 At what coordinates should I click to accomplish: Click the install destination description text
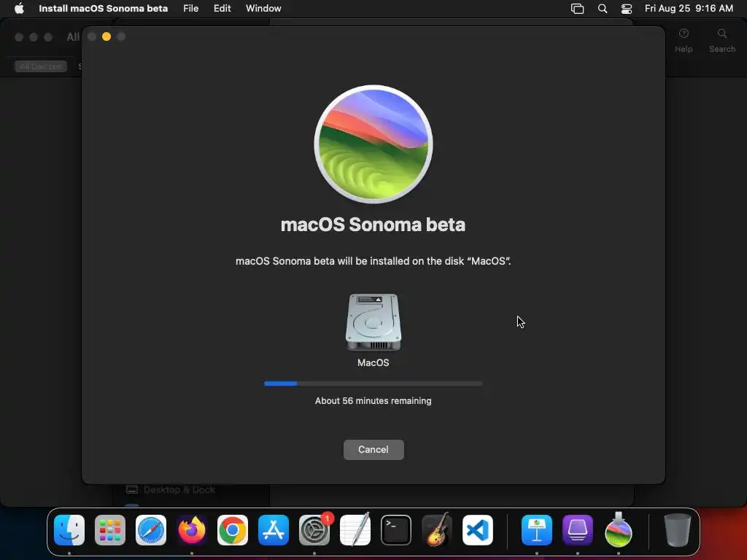[x=373, y=261]
